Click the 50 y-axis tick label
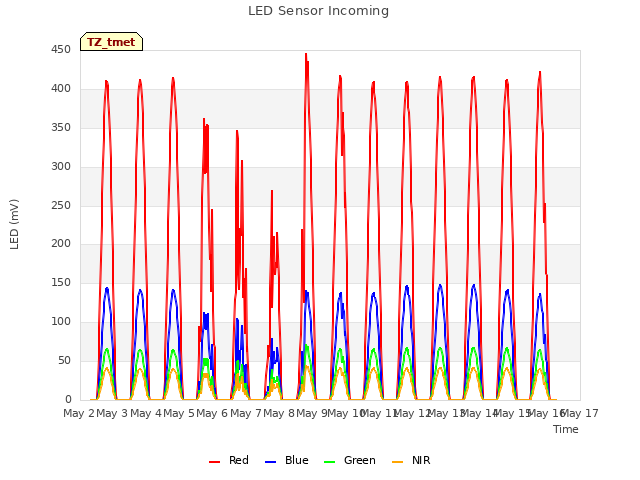The height and width of the screenshot is (480, 640). (x=64, y=360)
